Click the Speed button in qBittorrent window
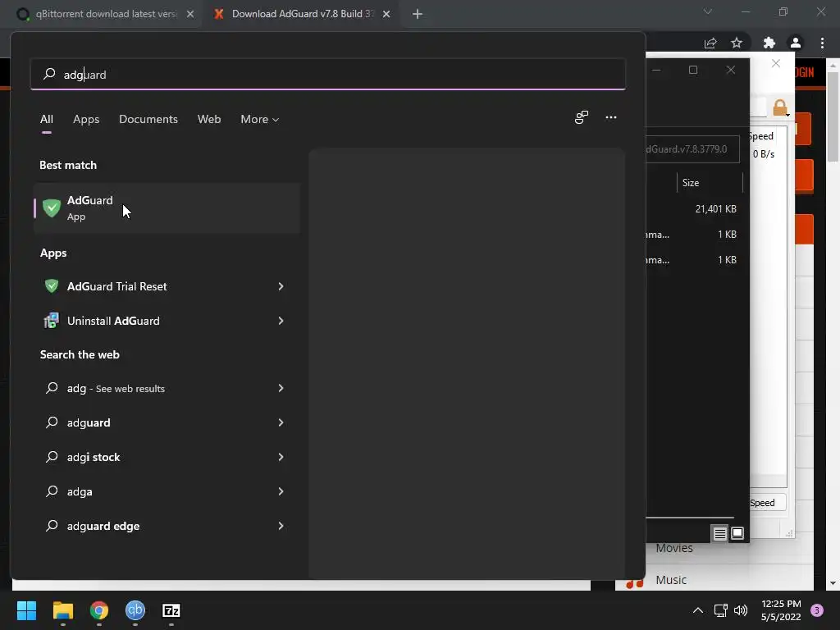 pyautogui.click(x=767, y=503)
